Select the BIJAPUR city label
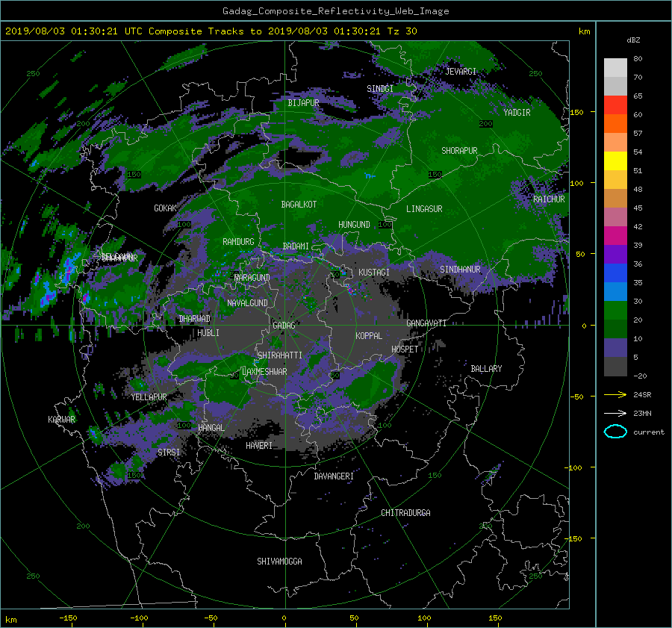The image size is (672, 628). pyautogui.click(x=303, y=103)
